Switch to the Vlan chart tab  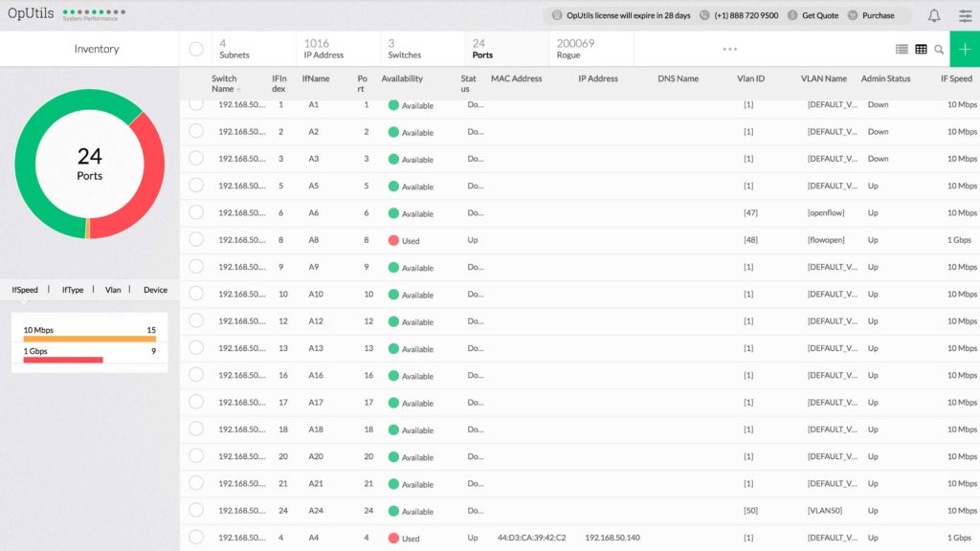click(115, 289)
